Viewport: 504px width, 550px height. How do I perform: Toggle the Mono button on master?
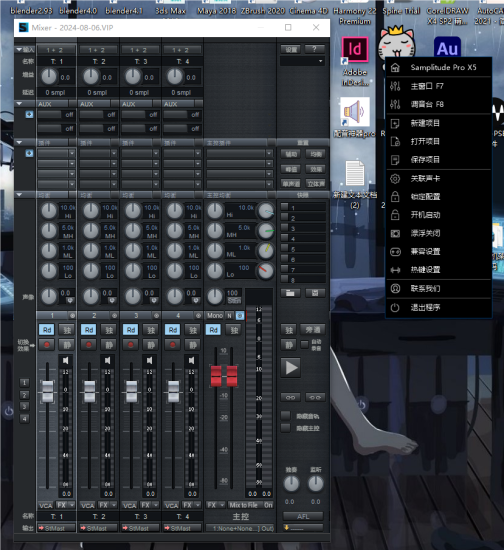[x=215, y=316]
